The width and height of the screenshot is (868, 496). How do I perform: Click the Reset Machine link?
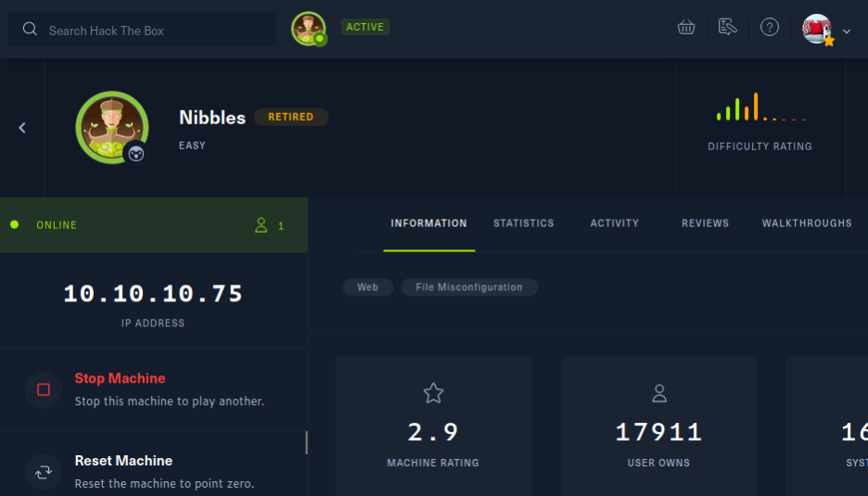tap(123, 461)
